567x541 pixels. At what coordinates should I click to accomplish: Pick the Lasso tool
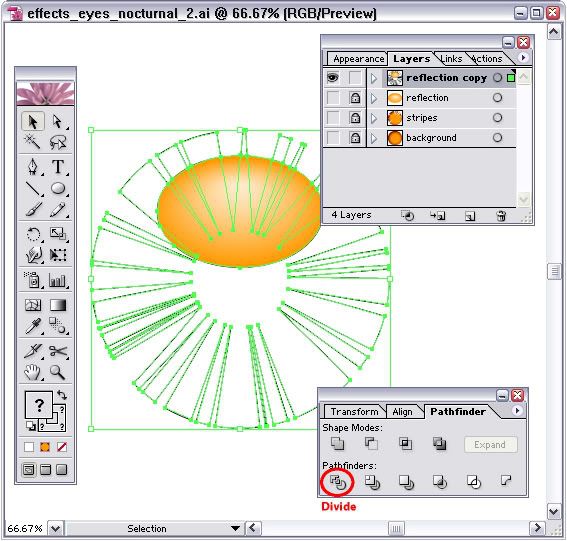click(57, 142)
